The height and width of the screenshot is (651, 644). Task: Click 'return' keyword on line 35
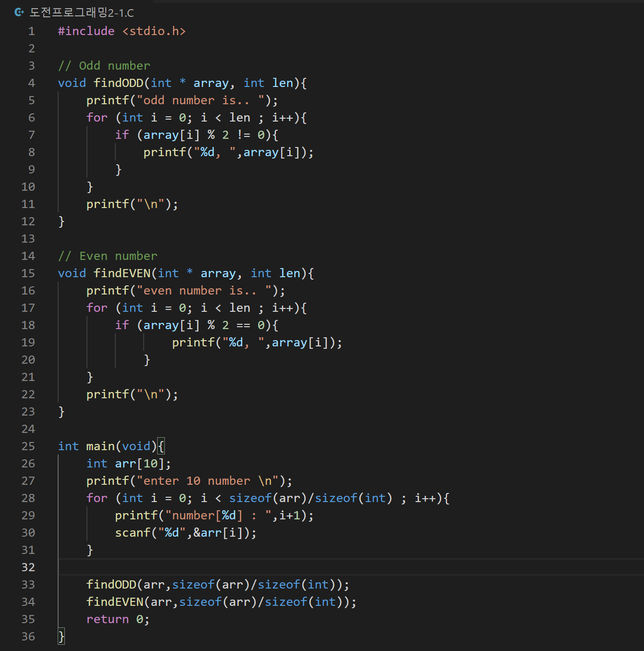pos(108,619)
